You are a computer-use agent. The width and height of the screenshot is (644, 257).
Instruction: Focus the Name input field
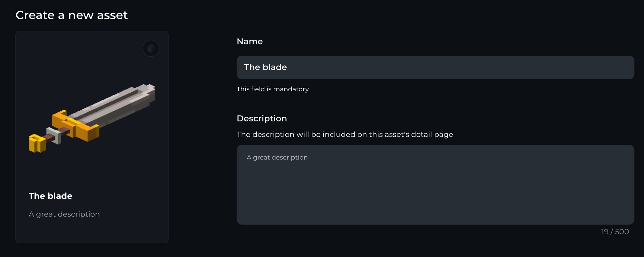(x=435, y=67)
